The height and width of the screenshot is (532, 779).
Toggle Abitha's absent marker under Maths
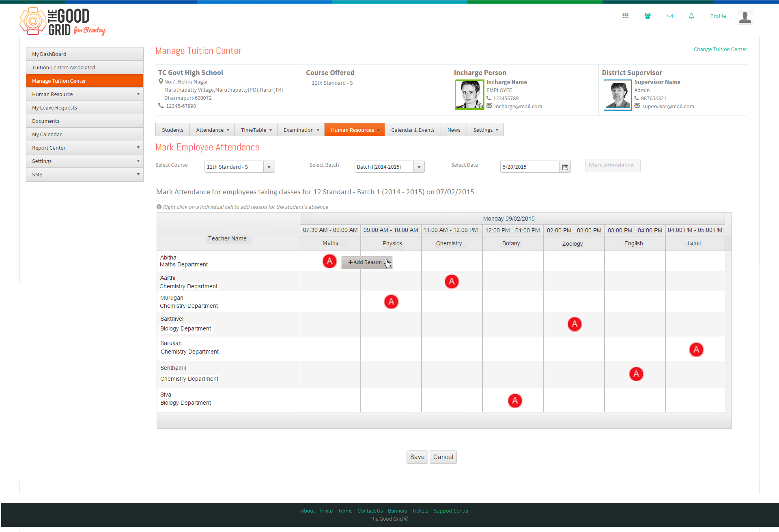coord(329,261)
